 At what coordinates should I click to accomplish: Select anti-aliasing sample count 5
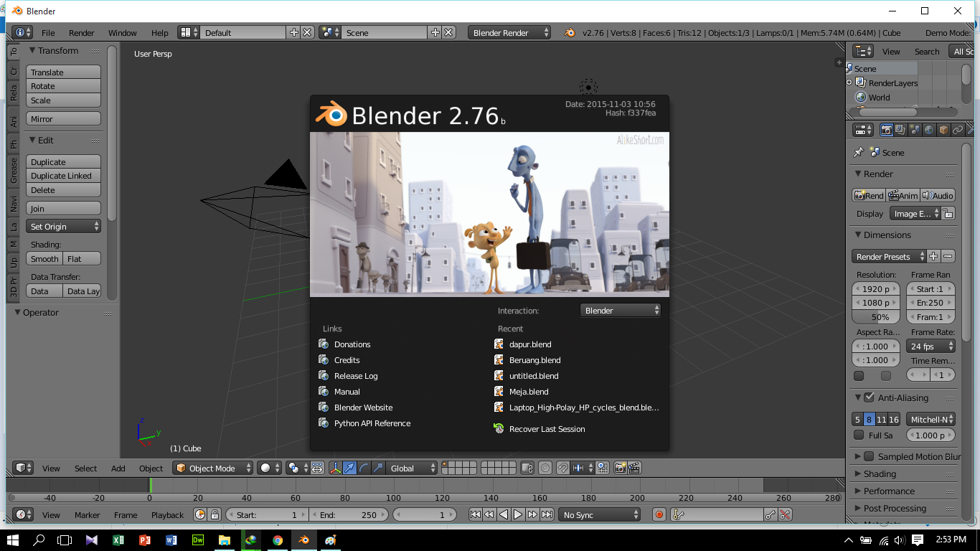[x=857, y=419]
